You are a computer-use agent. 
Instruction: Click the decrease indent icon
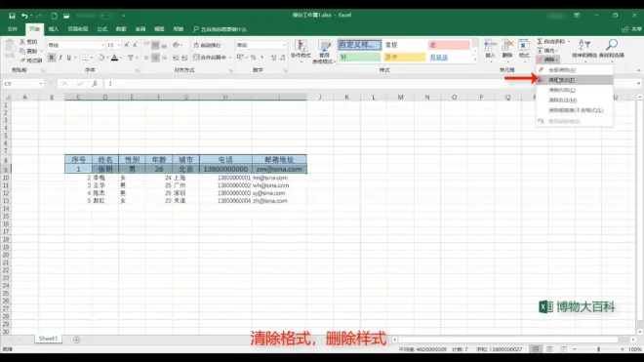point(176,58)
